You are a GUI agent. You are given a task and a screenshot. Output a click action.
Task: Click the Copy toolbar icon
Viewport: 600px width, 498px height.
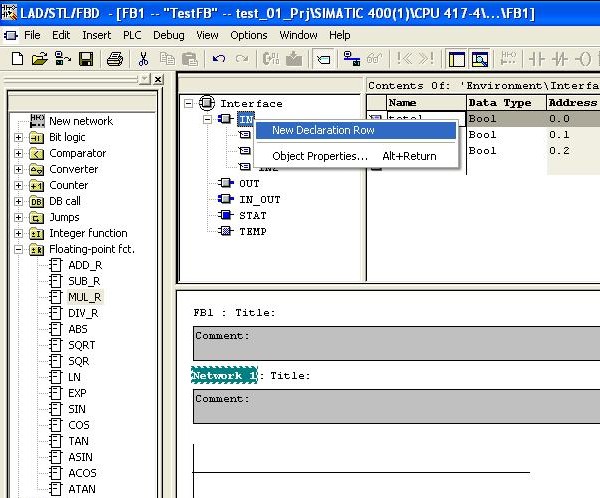(167, 59)
